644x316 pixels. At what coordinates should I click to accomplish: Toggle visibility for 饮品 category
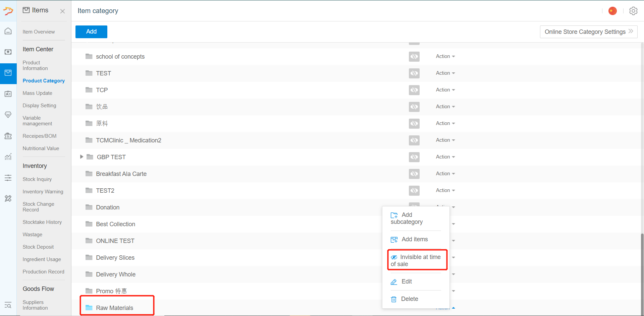pos(414,107)
